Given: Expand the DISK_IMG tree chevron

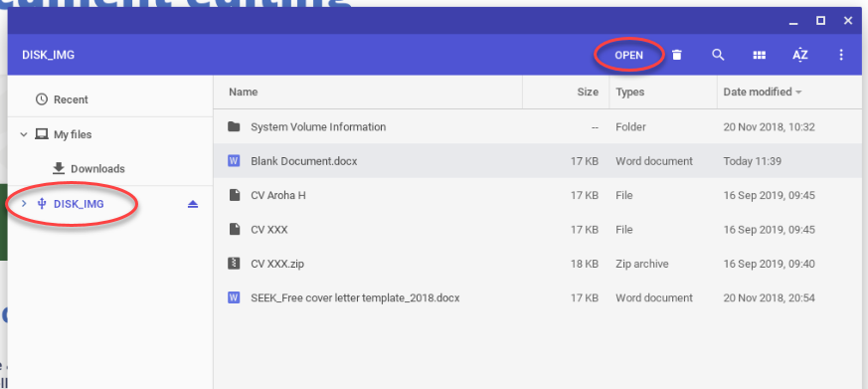Looking at the screenshot, I should tap(24, 204).
